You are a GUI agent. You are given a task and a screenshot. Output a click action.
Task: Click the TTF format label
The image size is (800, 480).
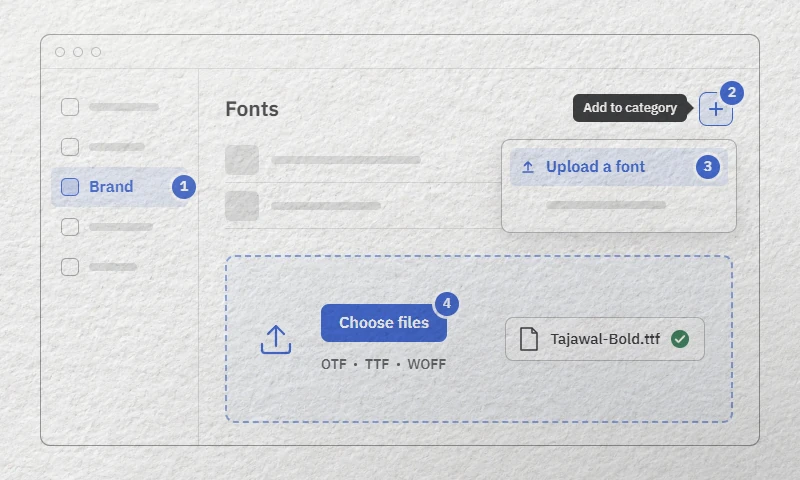click(x=377, y=364)
